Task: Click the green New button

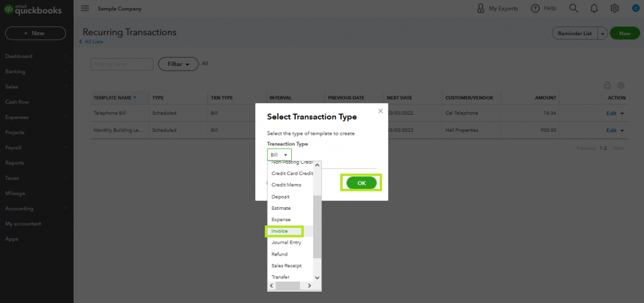Action: pos(625,33)
